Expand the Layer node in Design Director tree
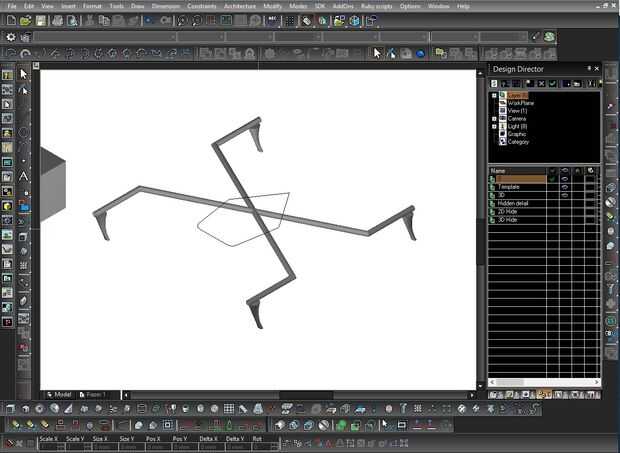Image resolution: width=620 pixels, height=453 pixels. [494, 95]
